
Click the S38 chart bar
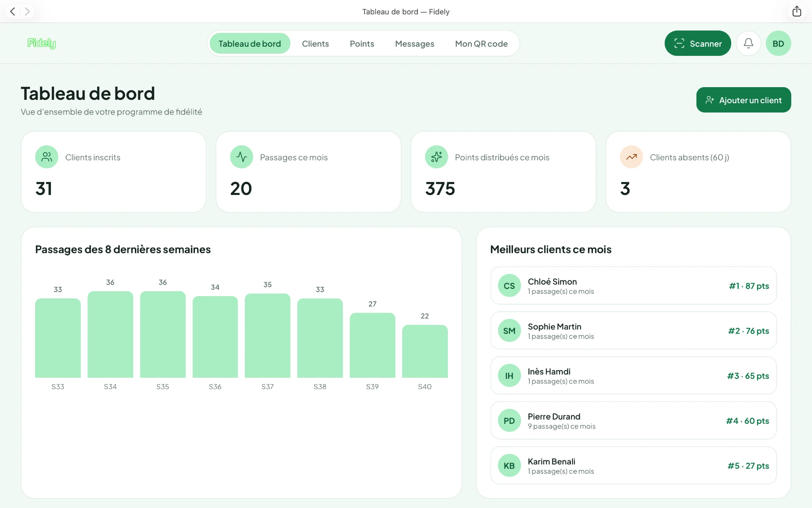point(320,338)
